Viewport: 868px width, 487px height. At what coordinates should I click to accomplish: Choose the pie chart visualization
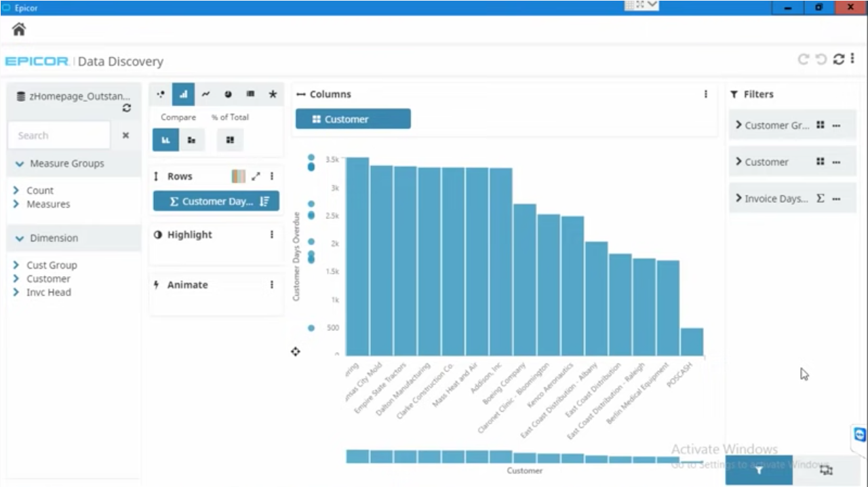pos(228,94)
